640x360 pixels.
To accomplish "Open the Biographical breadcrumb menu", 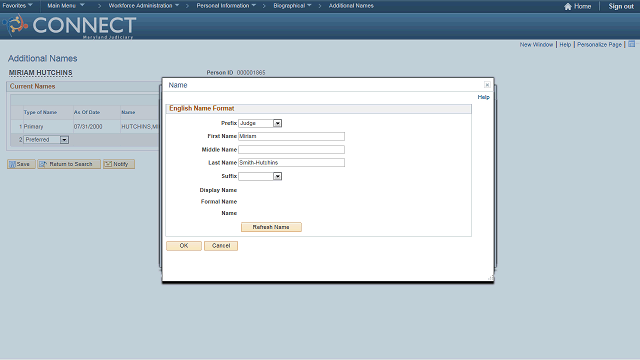I will coord(292,6).
